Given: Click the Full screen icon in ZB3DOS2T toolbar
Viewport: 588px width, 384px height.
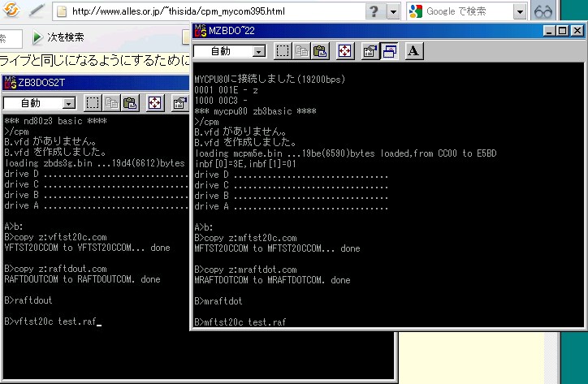Looking at the screenshot, I should [x=155, y=103].
